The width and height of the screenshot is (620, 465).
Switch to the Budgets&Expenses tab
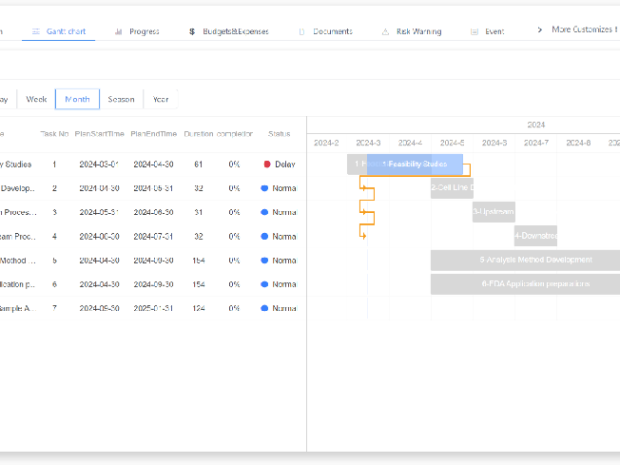(237, 32)
